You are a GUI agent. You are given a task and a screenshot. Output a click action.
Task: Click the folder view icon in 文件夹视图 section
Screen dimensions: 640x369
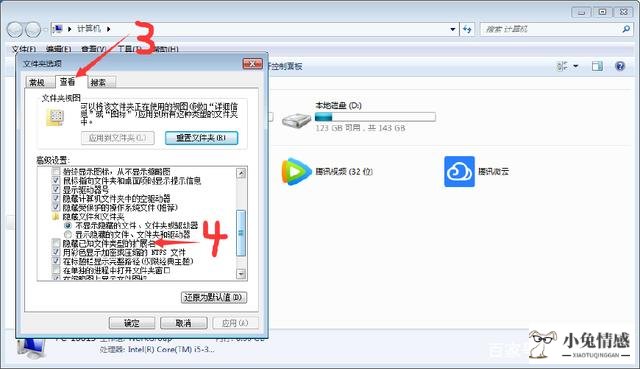point(56,118)
